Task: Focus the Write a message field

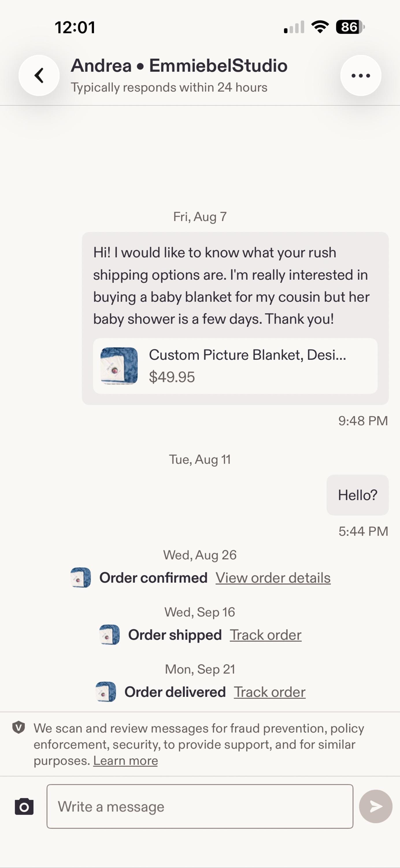Action: point(200,806)
